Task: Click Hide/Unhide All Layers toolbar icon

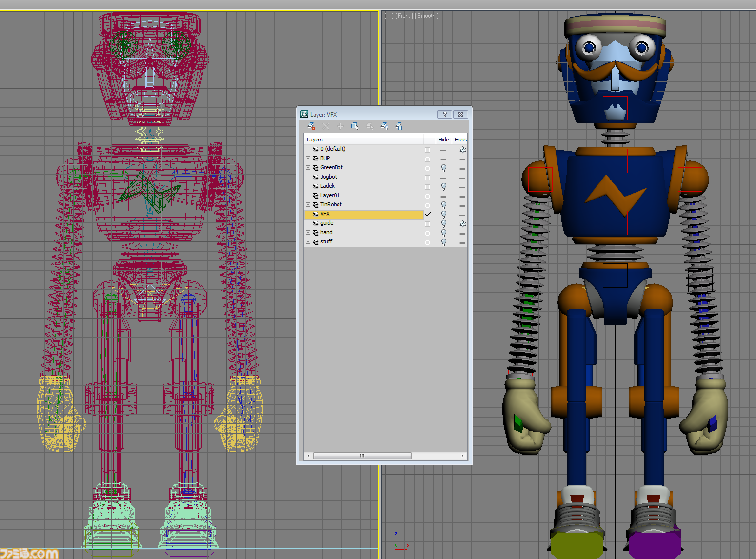Action: click(x=384, y=126)
